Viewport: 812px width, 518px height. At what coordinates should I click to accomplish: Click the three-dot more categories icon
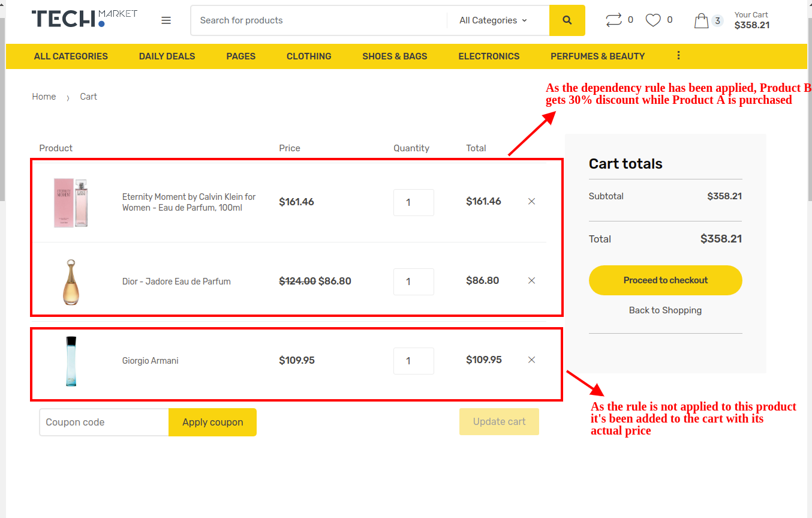point(678,56)
